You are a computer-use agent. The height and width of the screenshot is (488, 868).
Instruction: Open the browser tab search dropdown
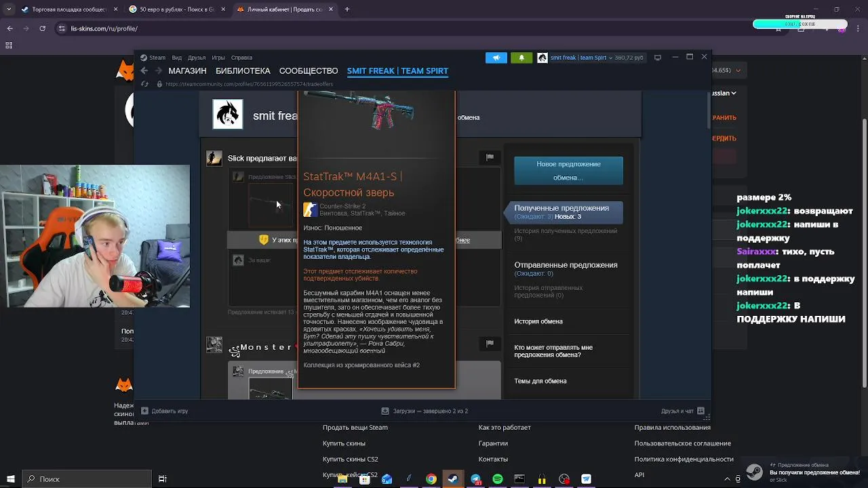point(9,9)
